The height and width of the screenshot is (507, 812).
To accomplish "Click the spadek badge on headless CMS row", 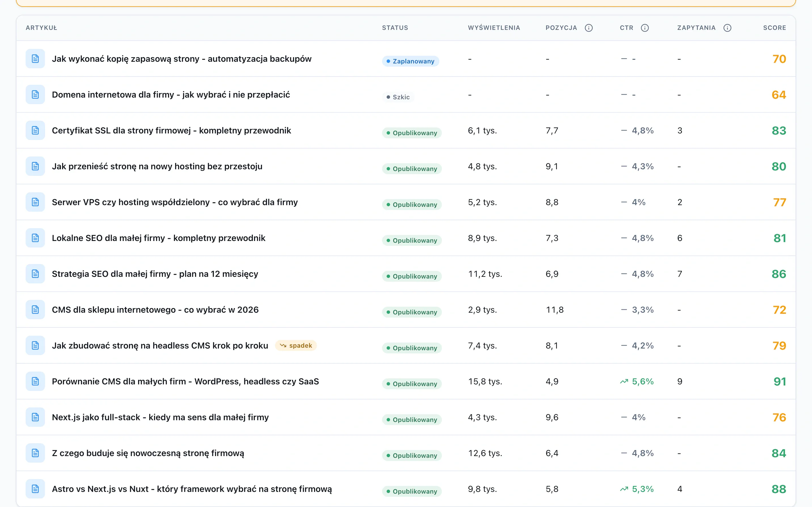I will 296,345.
